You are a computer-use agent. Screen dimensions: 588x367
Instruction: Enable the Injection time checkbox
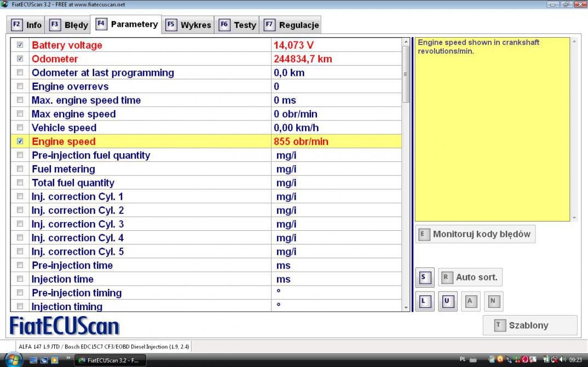coord(20,279)
